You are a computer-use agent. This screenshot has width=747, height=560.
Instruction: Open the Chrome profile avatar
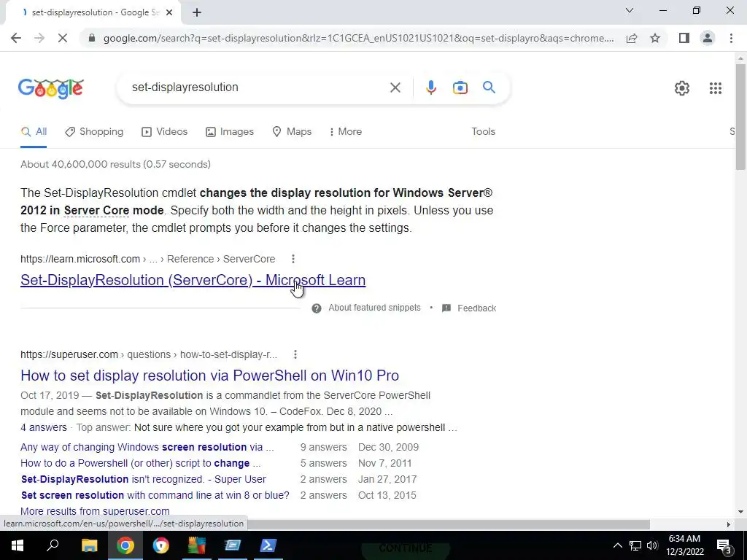[x=708, y=38]
